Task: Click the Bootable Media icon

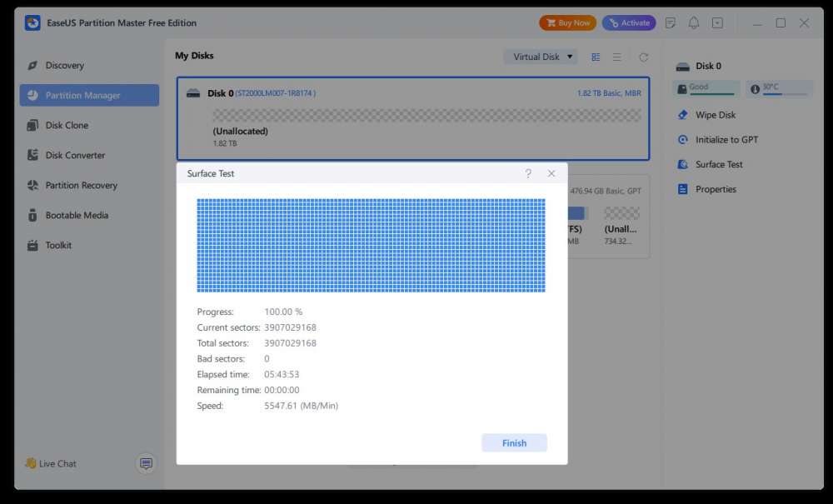Action: point(32,215)
